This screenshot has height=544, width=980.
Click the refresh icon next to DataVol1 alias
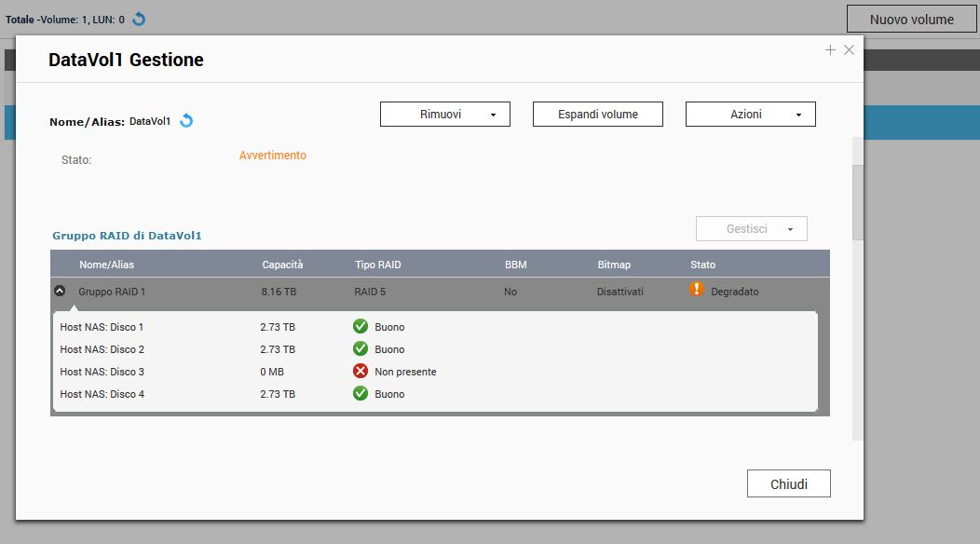[x=186, y=121]
